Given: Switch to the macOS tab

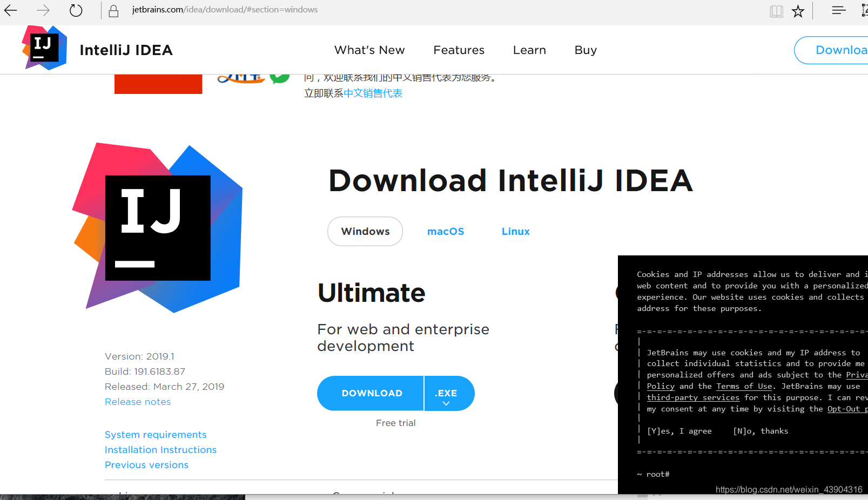Looking at the screenshot, I should click(446, 232).
